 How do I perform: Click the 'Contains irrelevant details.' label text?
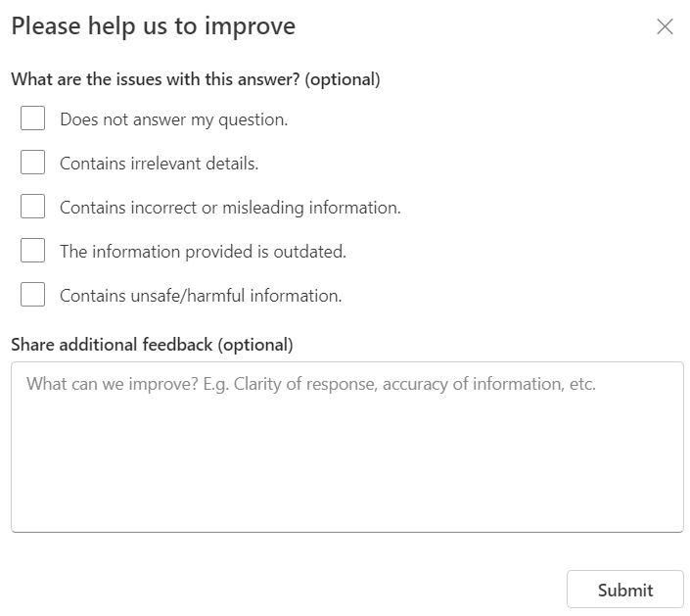click(x=159, y=164)
